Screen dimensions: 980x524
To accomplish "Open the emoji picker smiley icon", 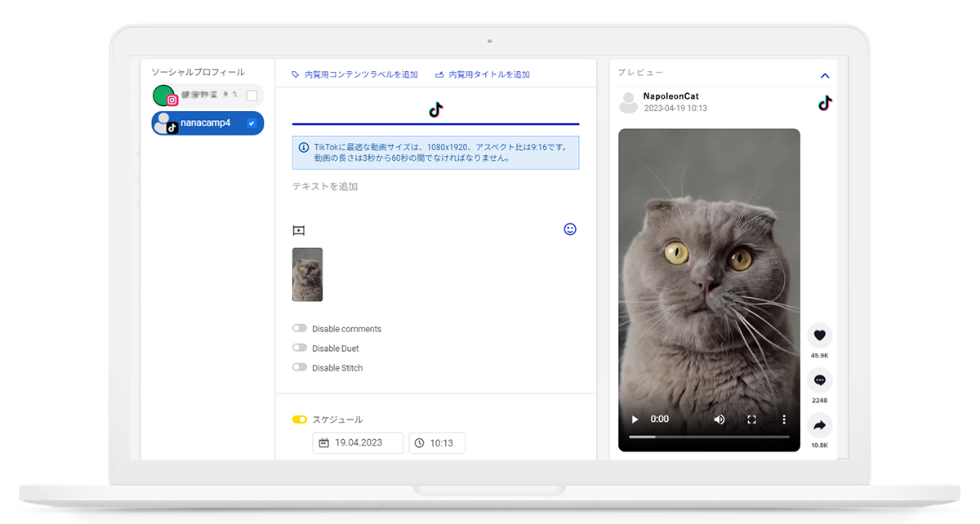I will [x=570, y=229].
